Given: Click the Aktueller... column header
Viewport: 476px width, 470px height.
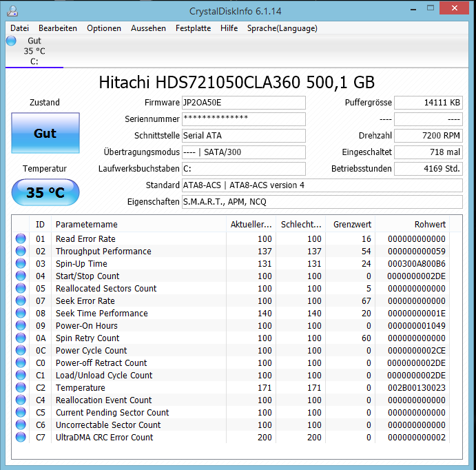Looking at the screenshot, I should click(x=251, y=225).
